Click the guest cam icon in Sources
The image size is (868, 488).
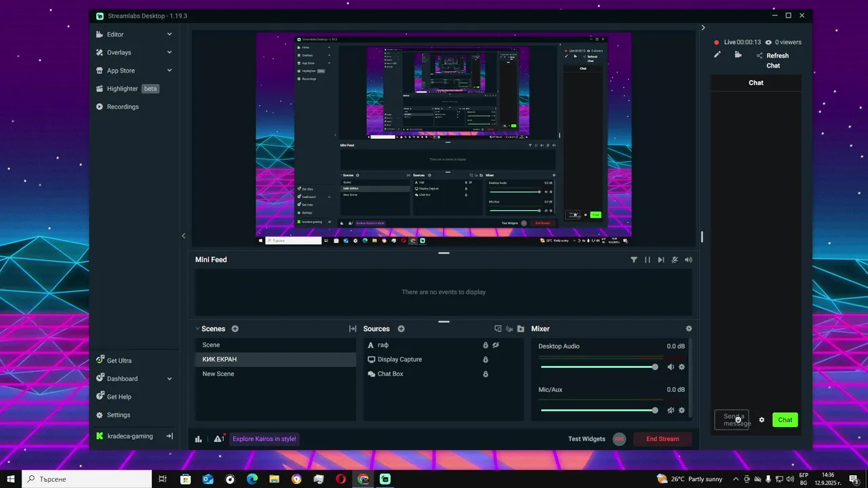pyautogui.click(x=509, y=329)
